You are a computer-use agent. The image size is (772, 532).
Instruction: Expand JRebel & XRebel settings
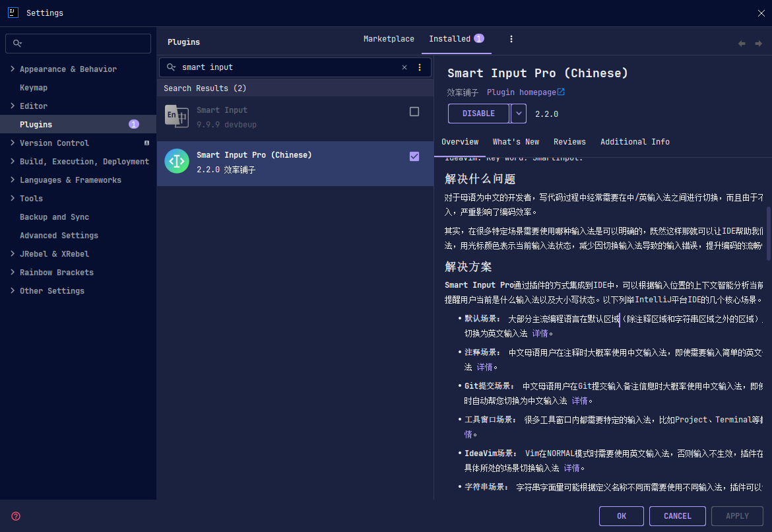click(13, 254)
